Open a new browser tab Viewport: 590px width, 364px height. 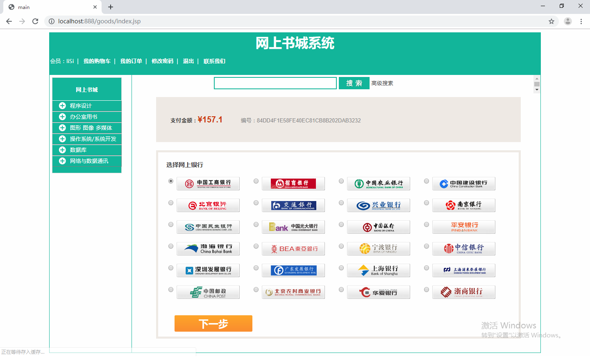(x=111, y=7)
